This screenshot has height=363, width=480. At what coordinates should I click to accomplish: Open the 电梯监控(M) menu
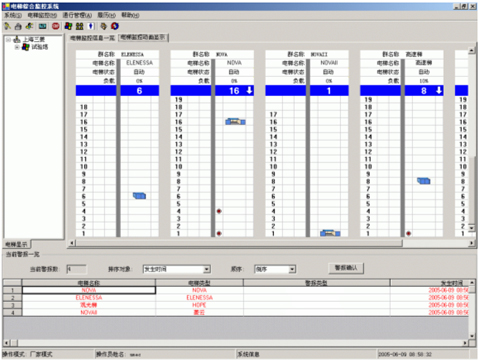click(x=42, y=15)
